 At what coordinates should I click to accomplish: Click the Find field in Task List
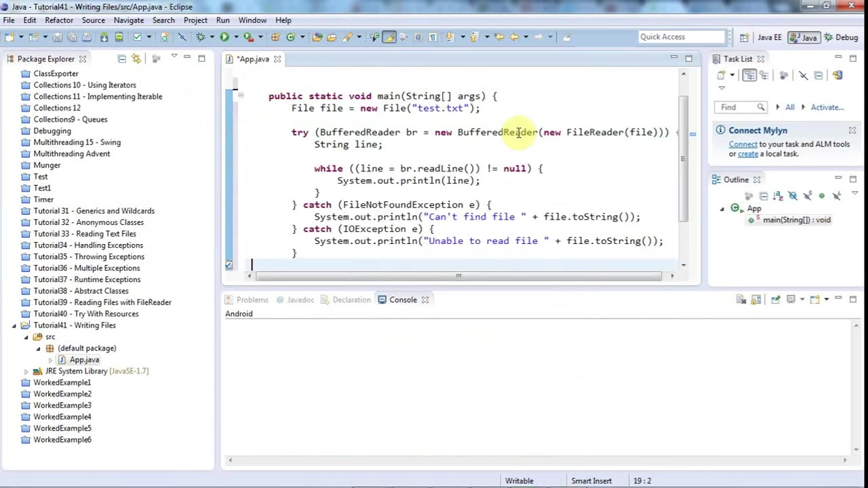[741, 107]
